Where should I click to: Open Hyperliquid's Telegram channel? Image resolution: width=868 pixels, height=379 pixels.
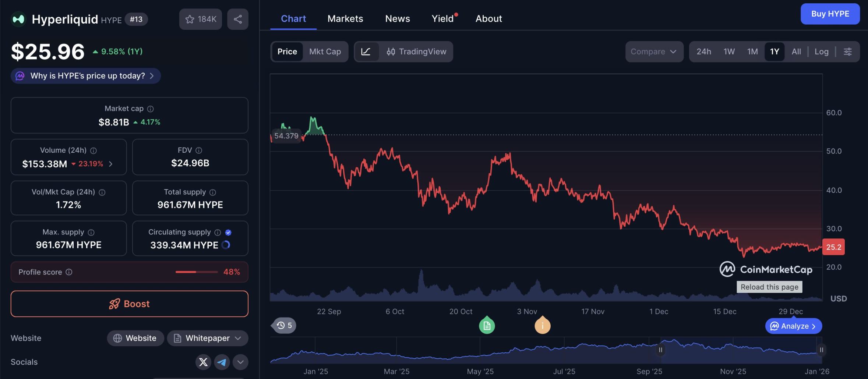(x=222, y=362)
